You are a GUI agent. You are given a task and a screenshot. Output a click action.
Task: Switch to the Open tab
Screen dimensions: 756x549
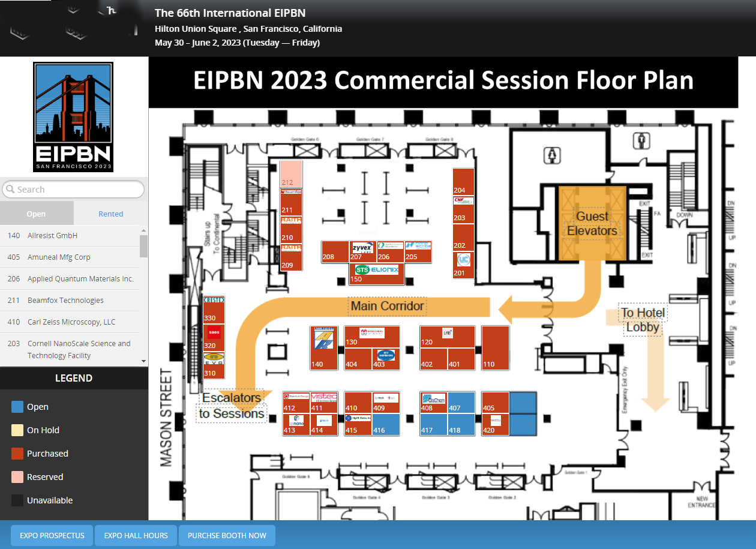point(36,214)
